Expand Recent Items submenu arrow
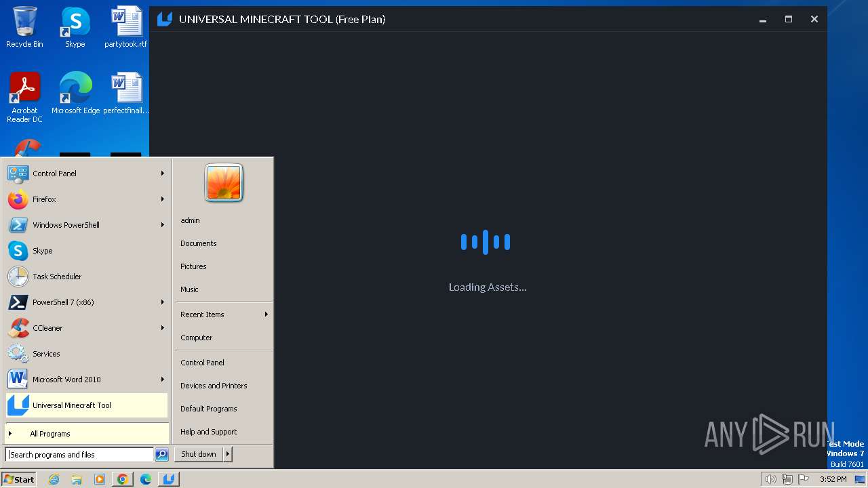 pyautogui.click(x=267, y=314)
